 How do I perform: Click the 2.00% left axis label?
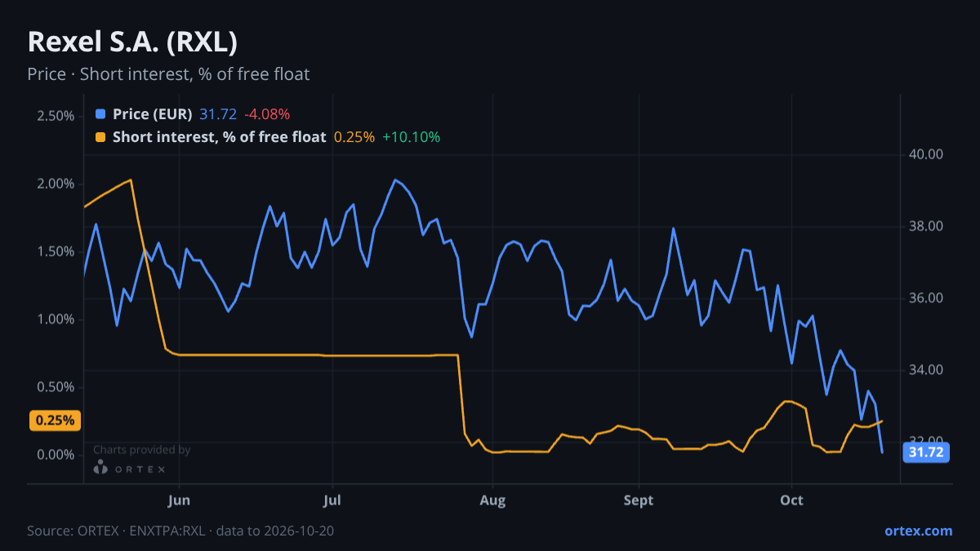[x=56, y=184]
